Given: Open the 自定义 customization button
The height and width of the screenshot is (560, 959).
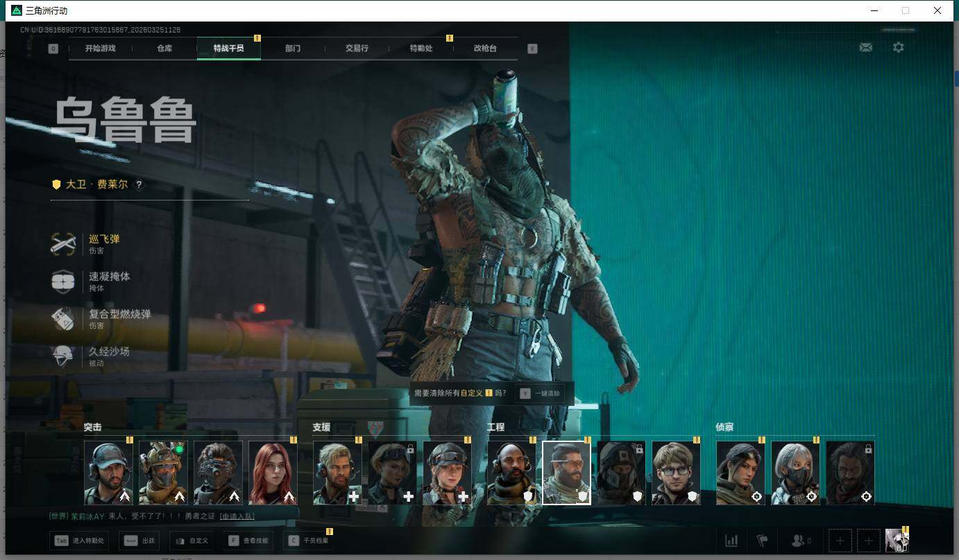Looking at the screenshot, I should [x=191, y=541].
